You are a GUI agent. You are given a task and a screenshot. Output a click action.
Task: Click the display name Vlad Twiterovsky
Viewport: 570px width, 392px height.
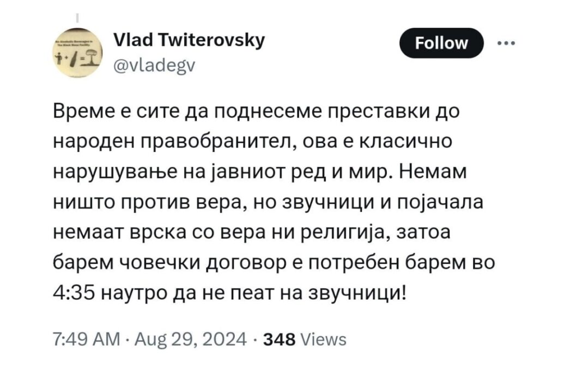(x=189, y=40)
